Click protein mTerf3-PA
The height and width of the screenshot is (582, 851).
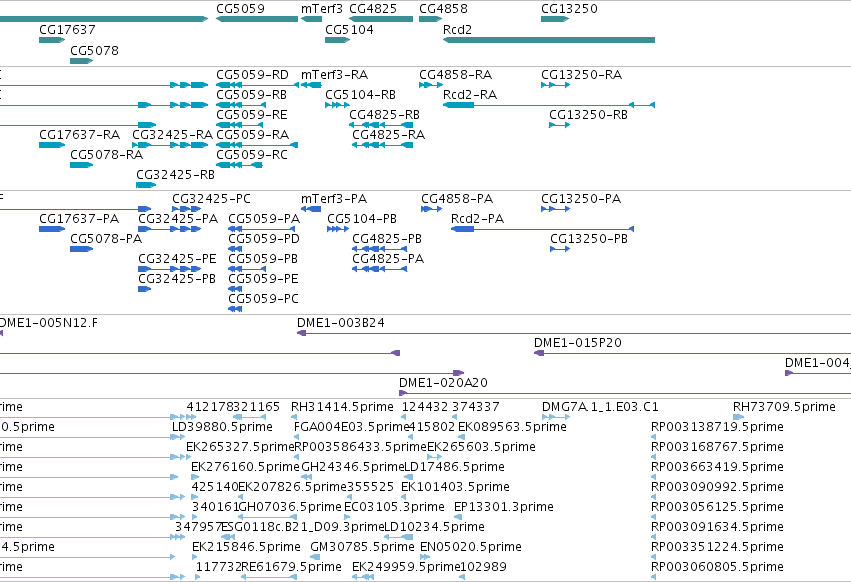pos(311,209)
